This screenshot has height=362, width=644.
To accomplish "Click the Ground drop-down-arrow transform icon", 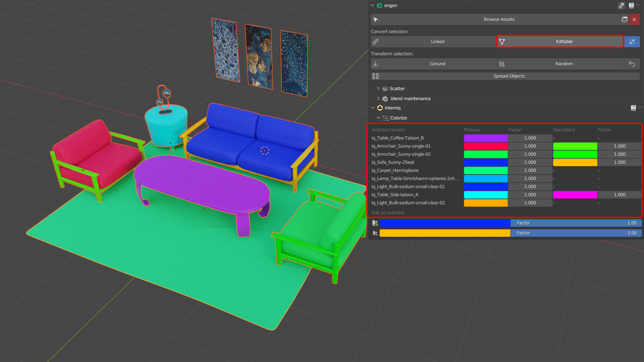I will [375, 64].
